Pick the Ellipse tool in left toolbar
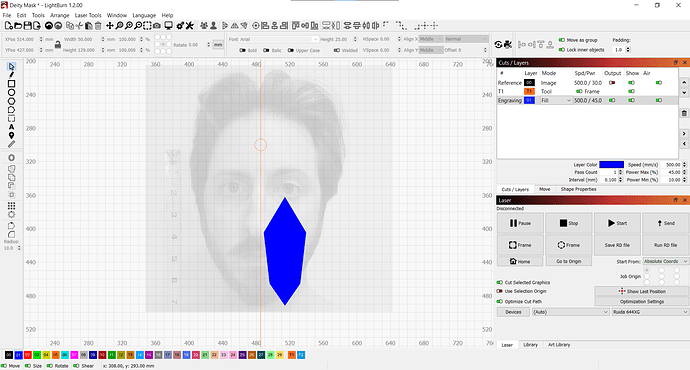This screenshot has height=370, width=690. [11, 92]
